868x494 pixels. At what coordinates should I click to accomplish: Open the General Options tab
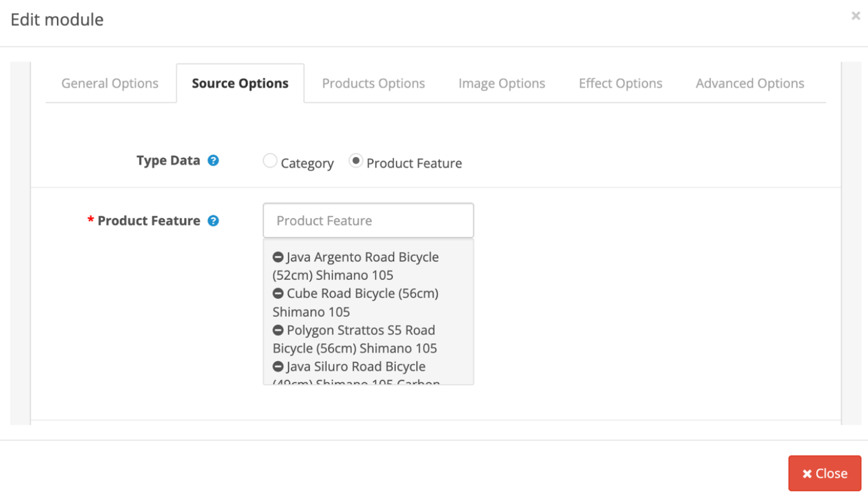tap(110, 83)
